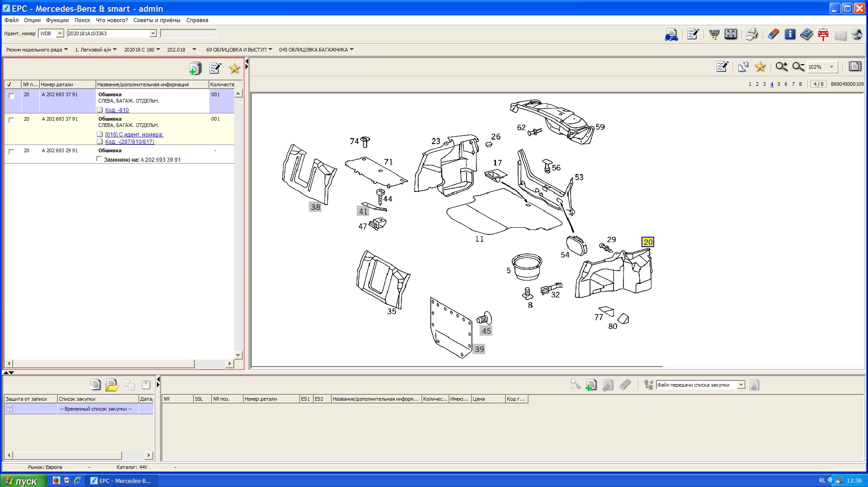The image size is (868, 487).
Task: Add parts to list using green-plus icon in parts panel
Action: pyautogui.click(x=195, y=68)
